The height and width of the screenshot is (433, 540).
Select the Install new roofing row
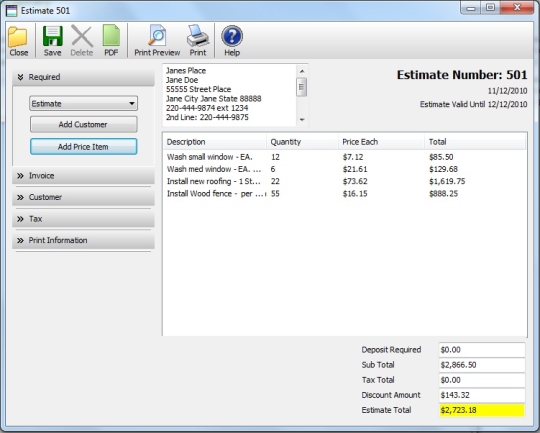(344, 182)
